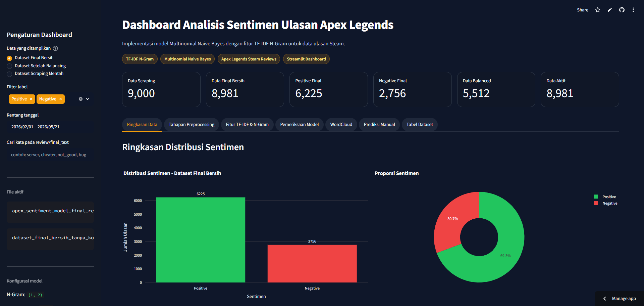Click the Distribusi Sentimen chart title
644x306 pixels.
point(172,173)
